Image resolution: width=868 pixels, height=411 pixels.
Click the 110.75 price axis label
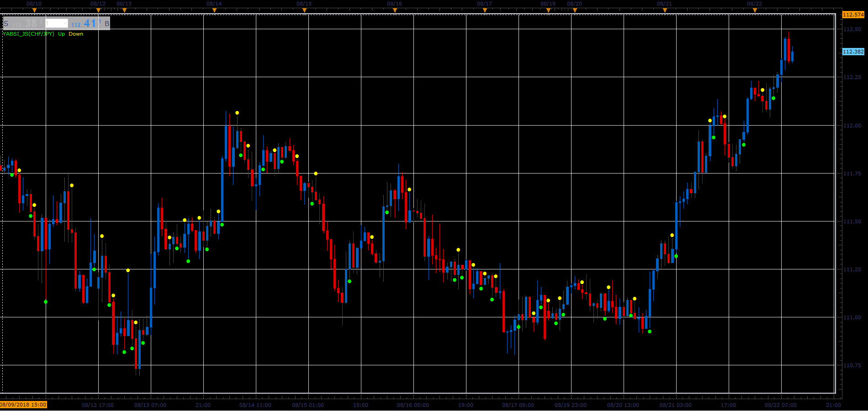tap(852, 365)
